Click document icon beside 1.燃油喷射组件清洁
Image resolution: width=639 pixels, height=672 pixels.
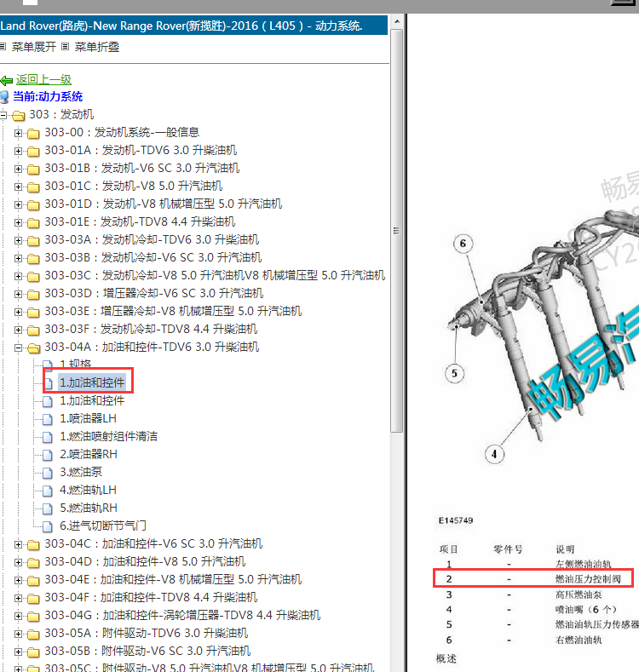(48, 437)
